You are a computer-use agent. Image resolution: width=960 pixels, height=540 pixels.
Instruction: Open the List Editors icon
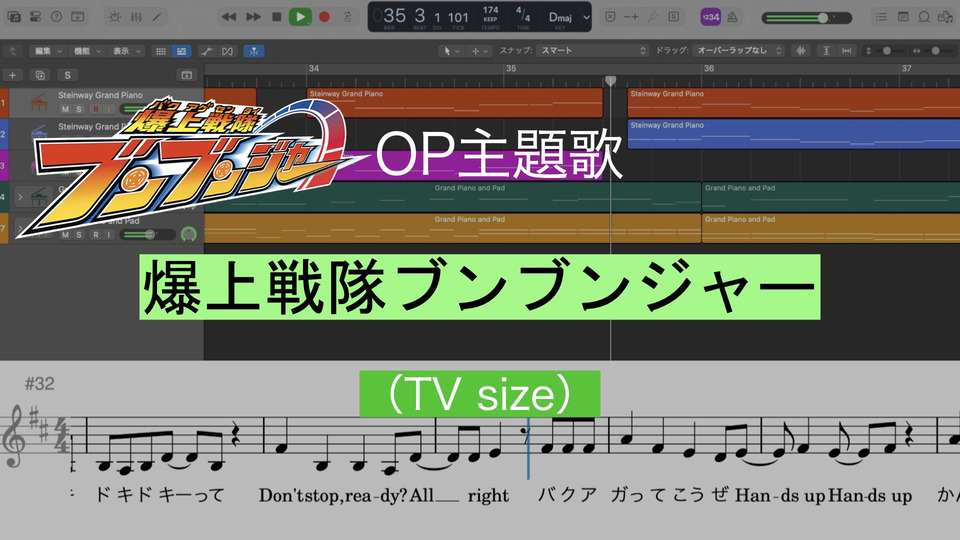pyautogui.click(x=881, y=17)
